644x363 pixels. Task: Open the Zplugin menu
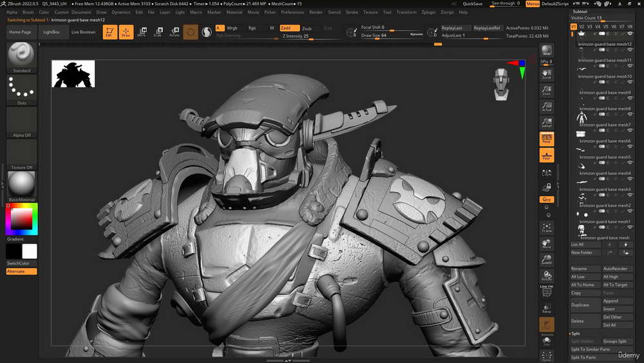(x=428, y=12)
